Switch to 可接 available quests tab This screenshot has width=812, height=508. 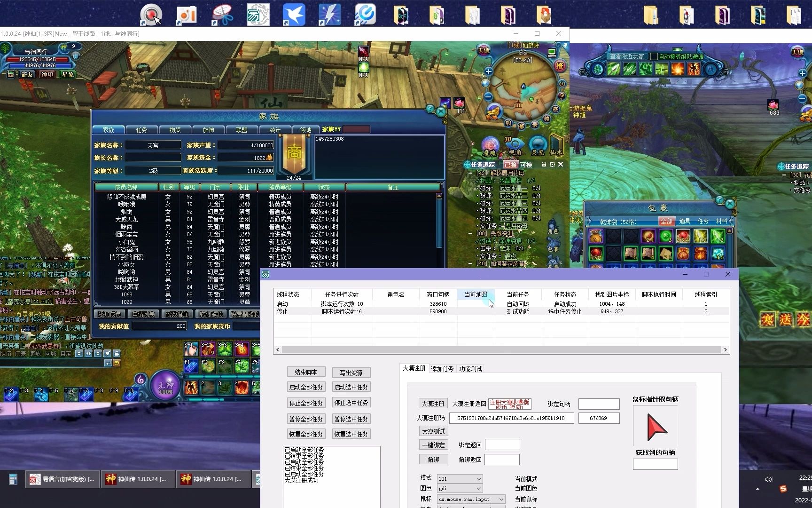pyautogui.click(x=526, y=165)
